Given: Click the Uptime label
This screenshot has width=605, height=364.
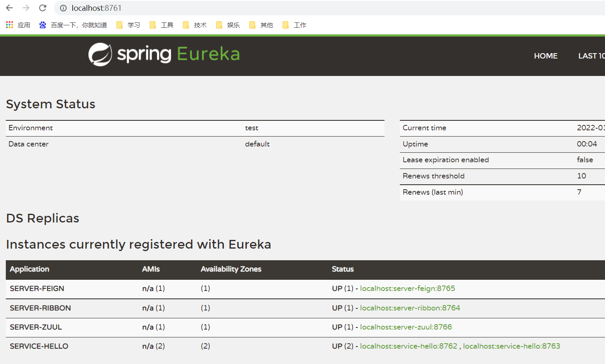Looking at the screenshot, I should click(x=415, y=144).
